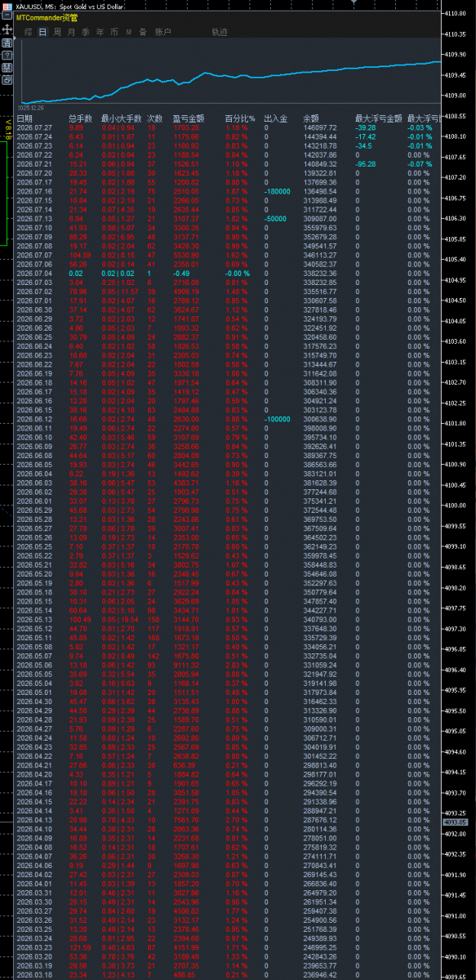Screen dimensions: 476x980
Task: Open the question mark help icon
Action: (x=7, y=55)
